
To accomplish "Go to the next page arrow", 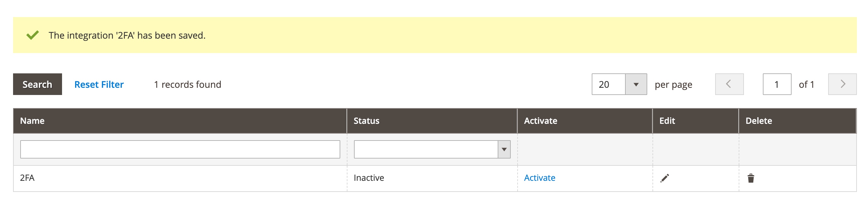I will pyautogui.click(x=842, y=84).
